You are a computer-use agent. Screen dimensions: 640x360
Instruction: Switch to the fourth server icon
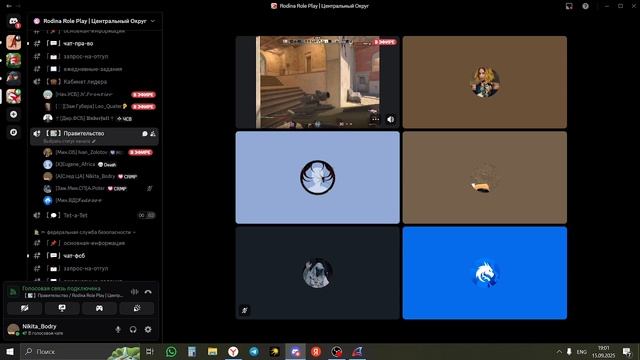tap(13, 96)
